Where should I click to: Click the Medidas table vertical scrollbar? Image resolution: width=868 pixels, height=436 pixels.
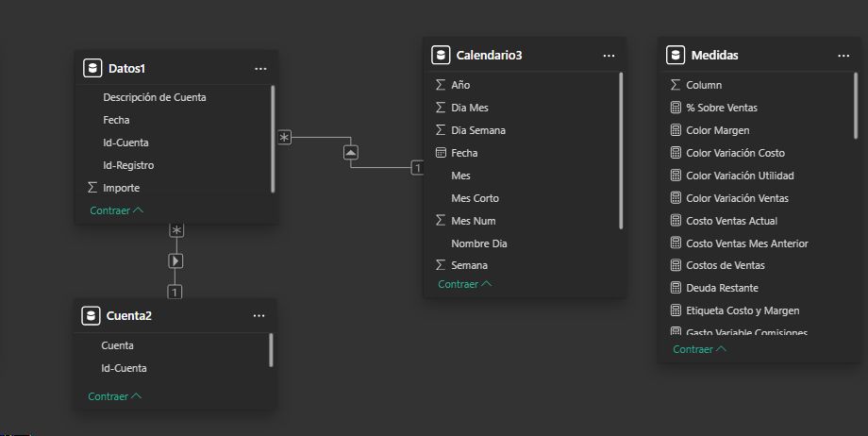point(856,106)
